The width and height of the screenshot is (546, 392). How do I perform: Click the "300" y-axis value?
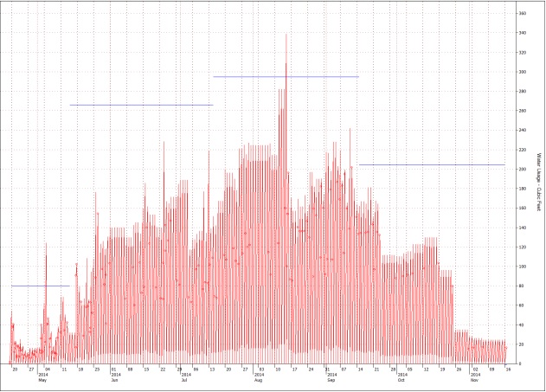[523, 72]
